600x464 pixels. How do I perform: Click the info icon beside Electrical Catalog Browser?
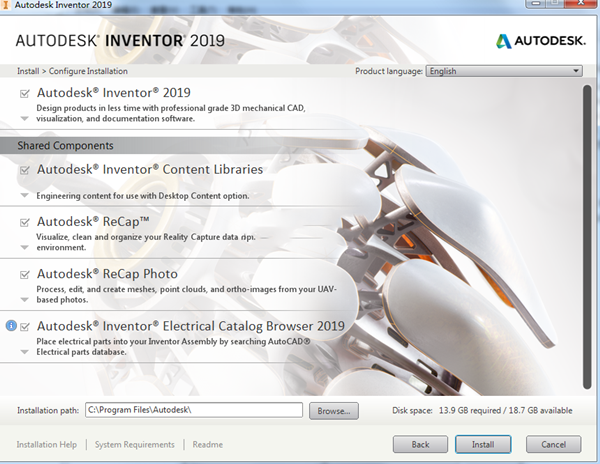coord(11,326)
